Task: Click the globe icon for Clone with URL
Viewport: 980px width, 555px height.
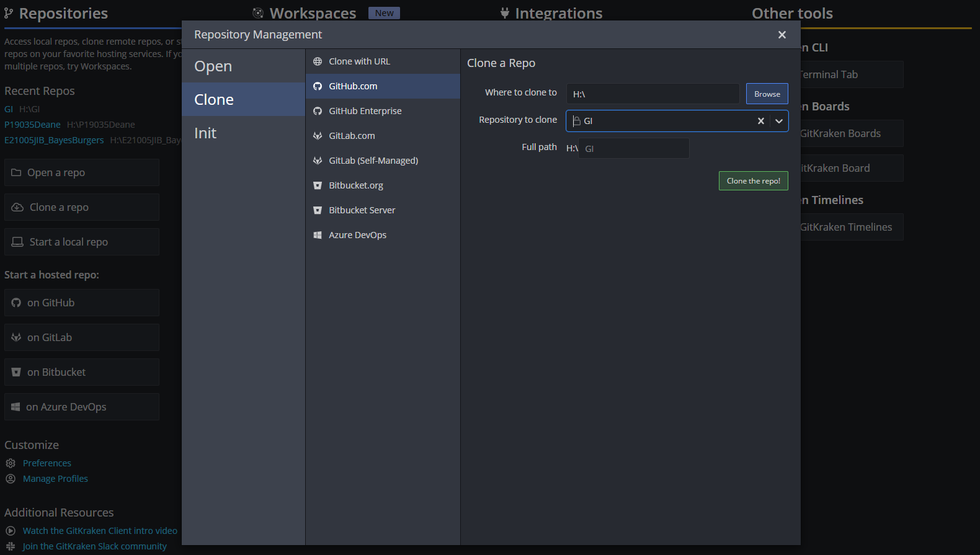Action: click(318, 61)
